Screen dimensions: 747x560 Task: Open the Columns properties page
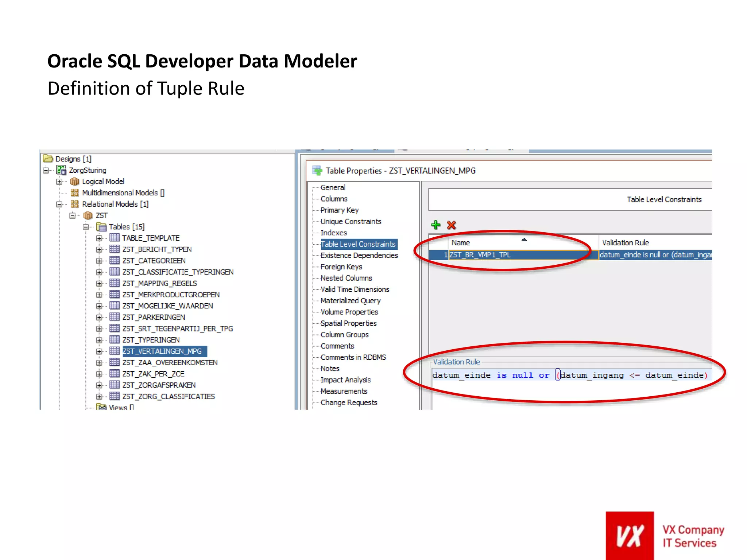click(334, 199)
